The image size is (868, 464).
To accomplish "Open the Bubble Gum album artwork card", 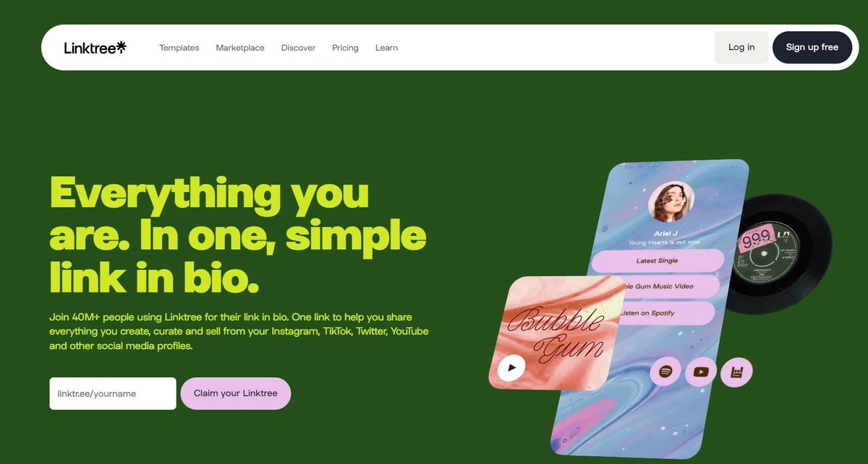I will click(556, 334).
